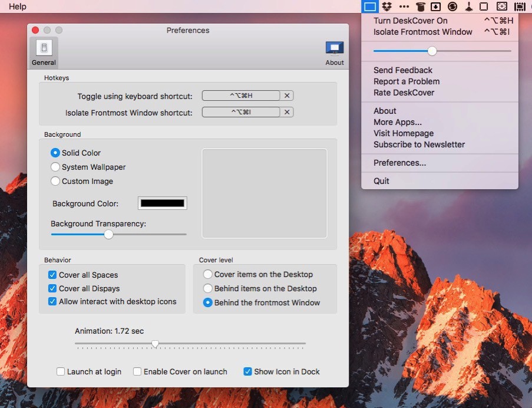Enable Launch at login checkbox

click(x=61, y=371)
